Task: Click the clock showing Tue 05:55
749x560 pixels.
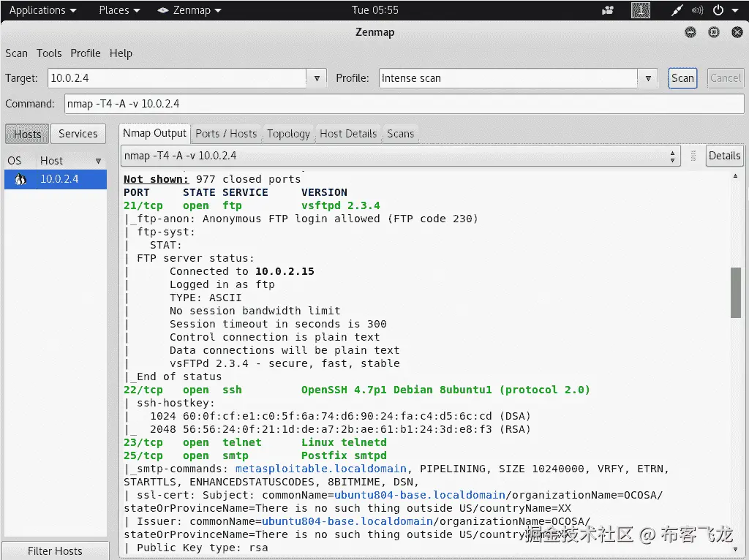Action: 375,10
